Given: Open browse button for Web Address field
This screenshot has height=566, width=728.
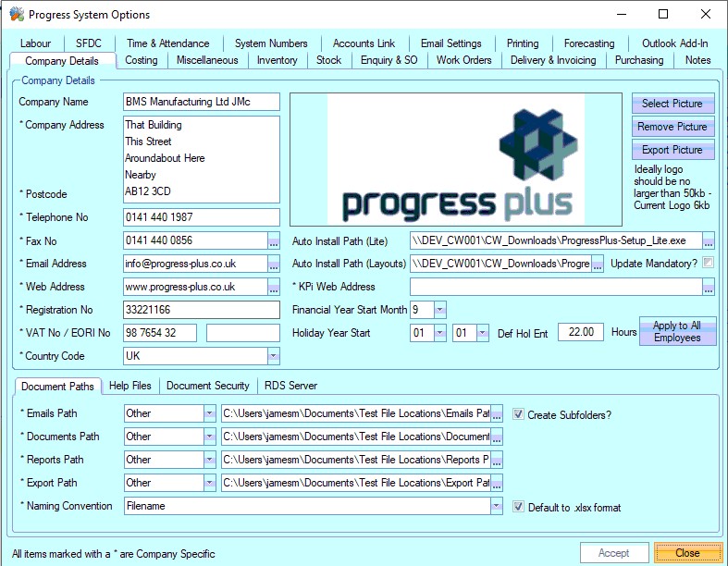Looking at the screenshot, I should (274, 287).
